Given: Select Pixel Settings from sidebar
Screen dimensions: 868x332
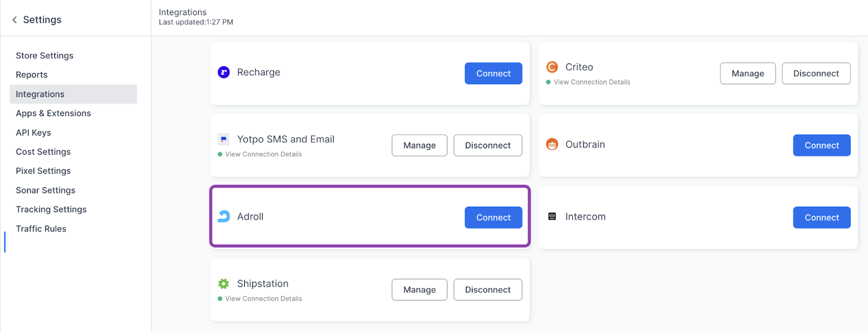Looking at the screenshot, I should [x=43, y=171].
